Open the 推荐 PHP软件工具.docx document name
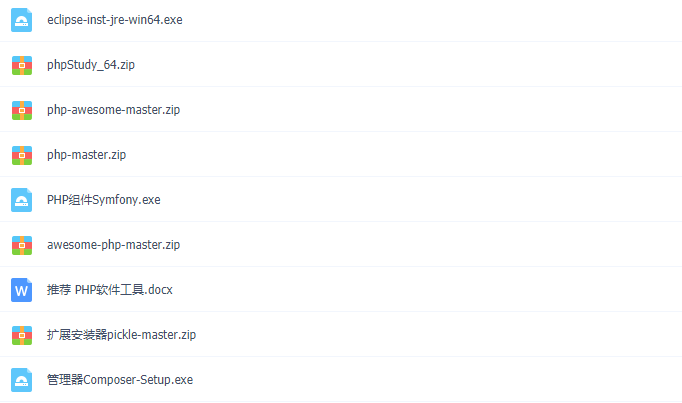Viewport: 682px width, 403px height. [x=110, y=290]
